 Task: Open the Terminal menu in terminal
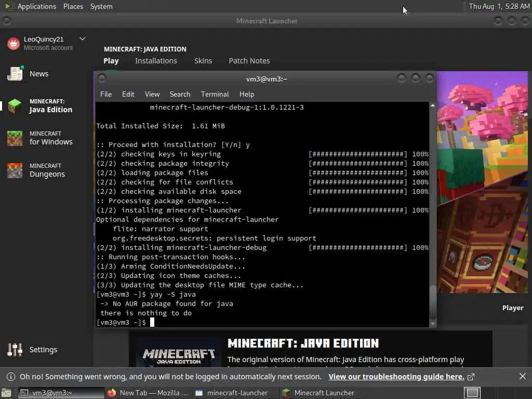[x=215, y=95]
